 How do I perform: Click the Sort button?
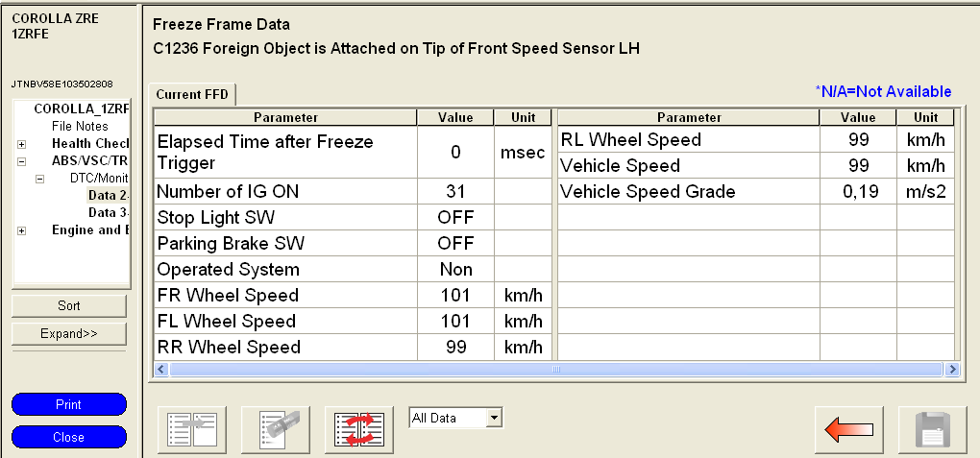click(69, 305)
